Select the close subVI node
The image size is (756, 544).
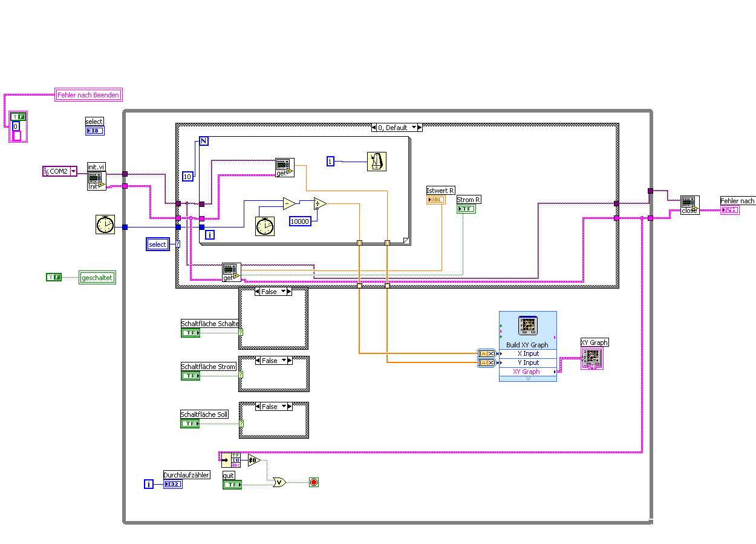click(689, 205)
